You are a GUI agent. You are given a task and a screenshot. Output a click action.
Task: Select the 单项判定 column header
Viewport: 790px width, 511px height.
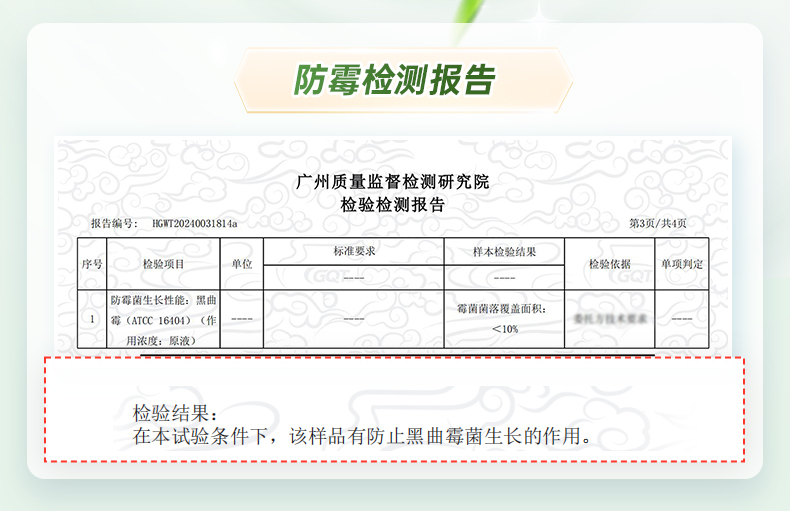[682, 264]
